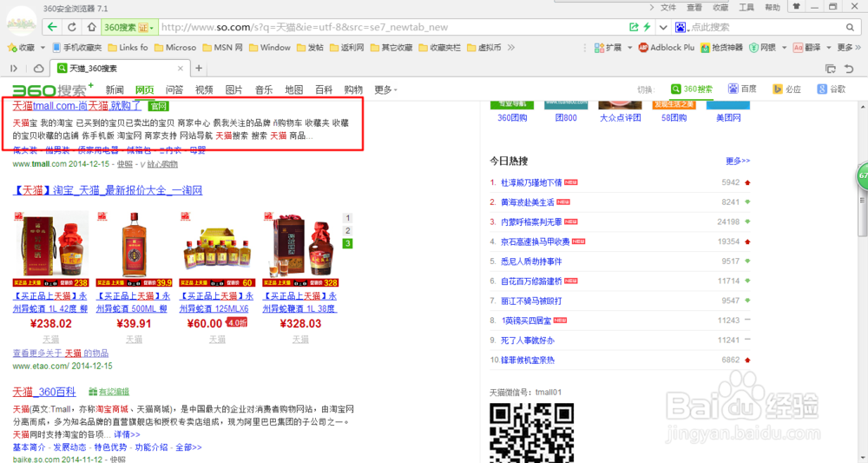Expand the 更多 search categories dropdown

click(x=386, y=89)
